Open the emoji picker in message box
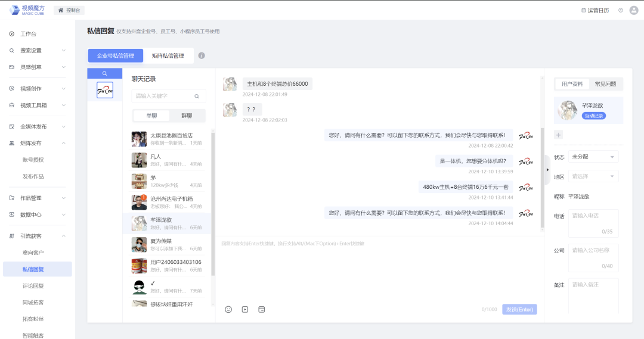644x339 pixels. click(228, 309)
